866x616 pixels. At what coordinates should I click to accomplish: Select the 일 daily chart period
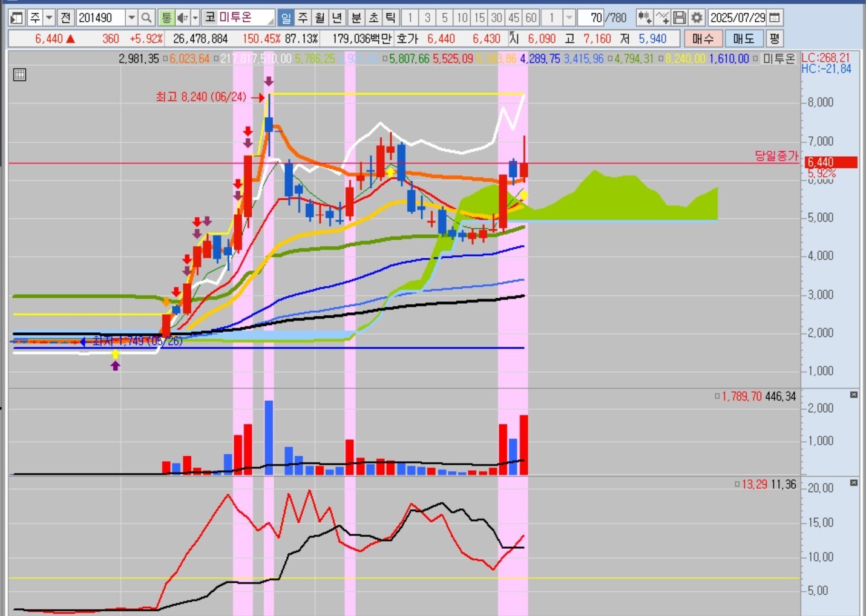pos(286,18)
